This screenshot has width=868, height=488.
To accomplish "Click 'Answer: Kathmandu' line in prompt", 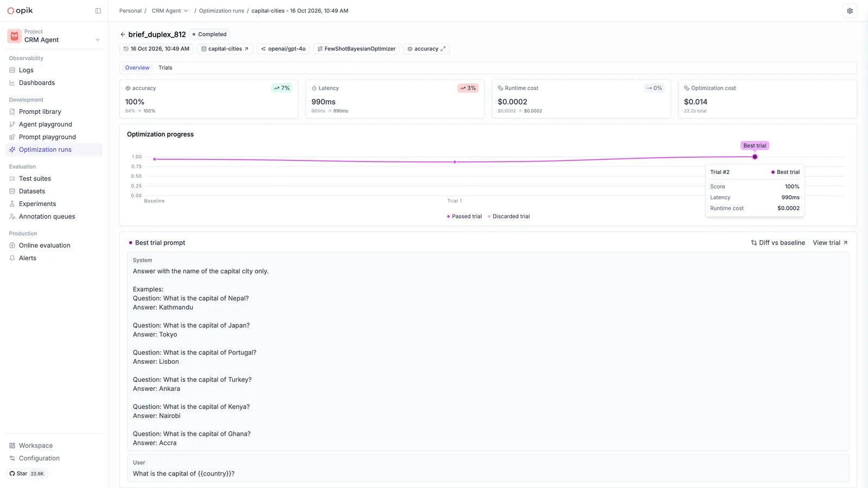I will pyautogui.click(x=163, y=307).
